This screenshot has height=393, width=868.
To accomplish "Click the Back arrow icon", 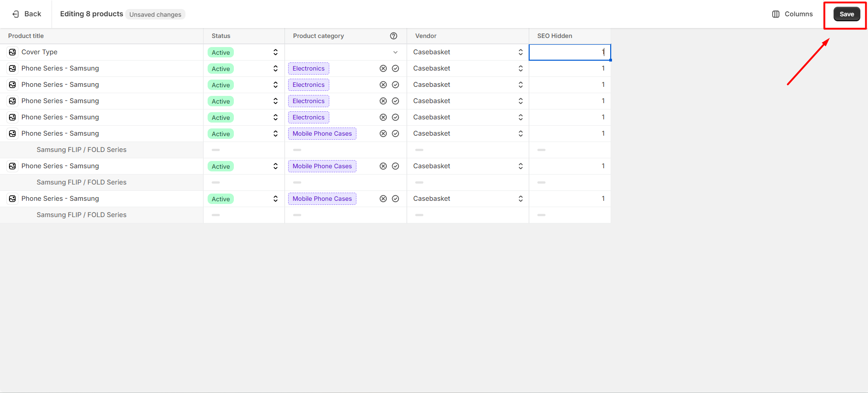I will 16,14.
